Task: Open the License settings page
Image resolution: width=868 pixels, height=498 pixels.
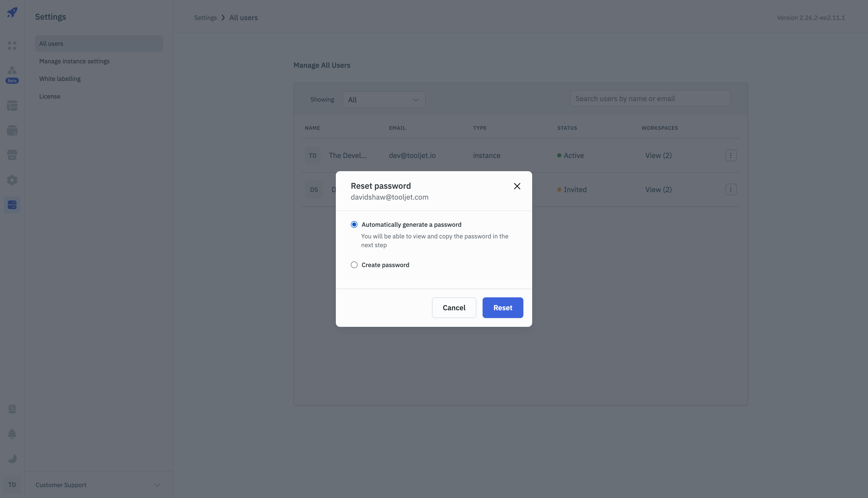Action: (50, 96)
